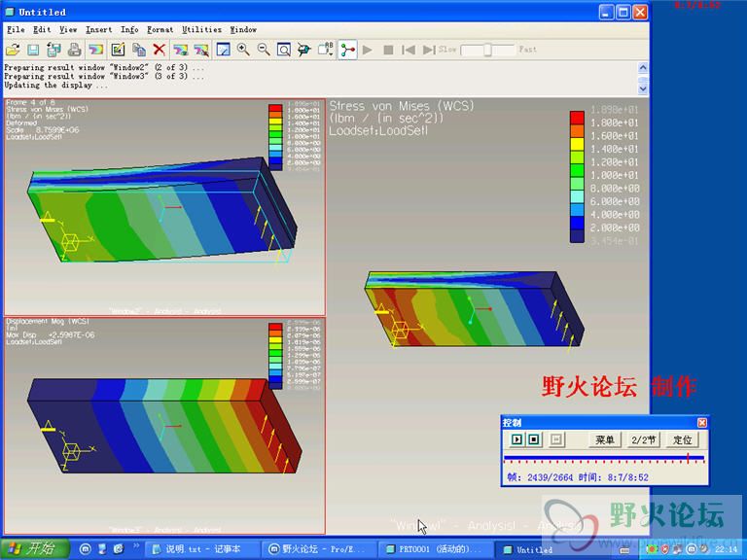Screen dimensions: 747x560
Task: Open the Info menu
Action: click(x=129, y=29)
